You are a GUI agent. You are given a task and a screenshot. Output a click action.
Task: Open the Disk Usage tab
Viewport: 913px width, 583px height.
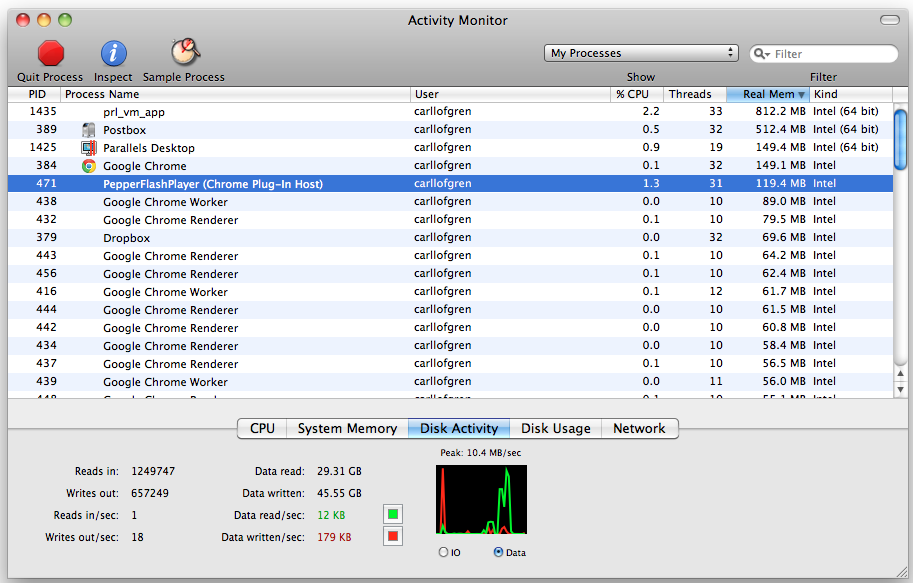(x=555, y=429)
